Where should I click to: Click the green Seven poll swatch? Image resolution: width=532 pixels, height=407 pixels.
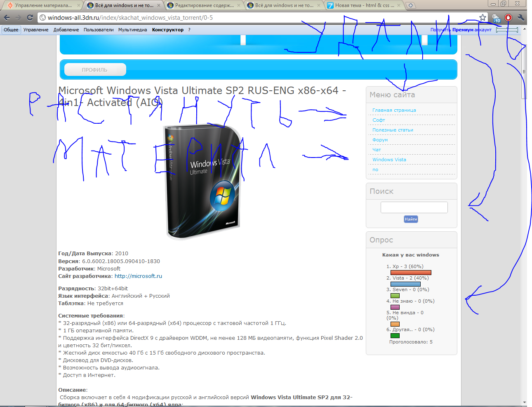[x=395, y=296]
